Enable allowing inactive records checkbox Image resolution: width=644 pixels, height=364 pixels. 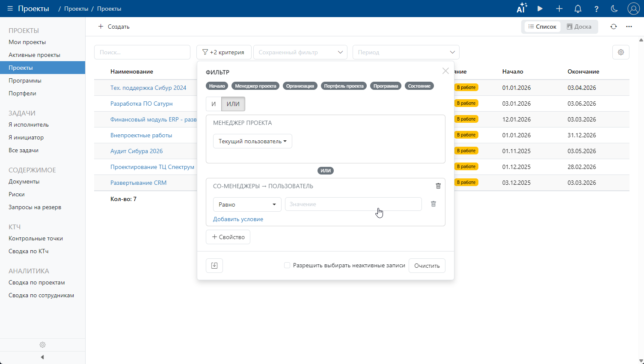(x=287, y=266)
